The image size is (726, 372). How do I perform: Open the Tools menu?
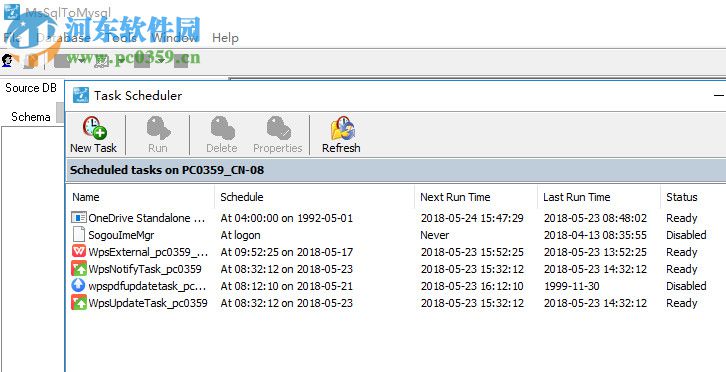pyautogui.click(x=121, y=38)
